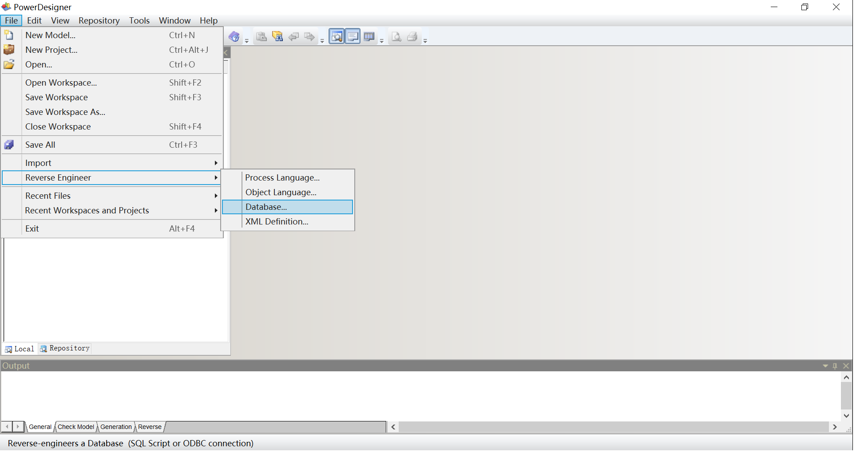This screenshot has height=476, width=868.
Task: Pin the Output panel
Action: pyautogui.click(x=835, y=366)
